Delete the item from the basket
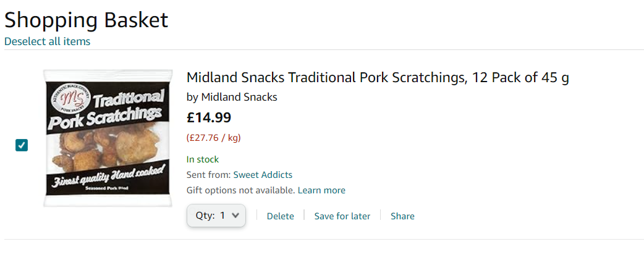 [280, 216]
